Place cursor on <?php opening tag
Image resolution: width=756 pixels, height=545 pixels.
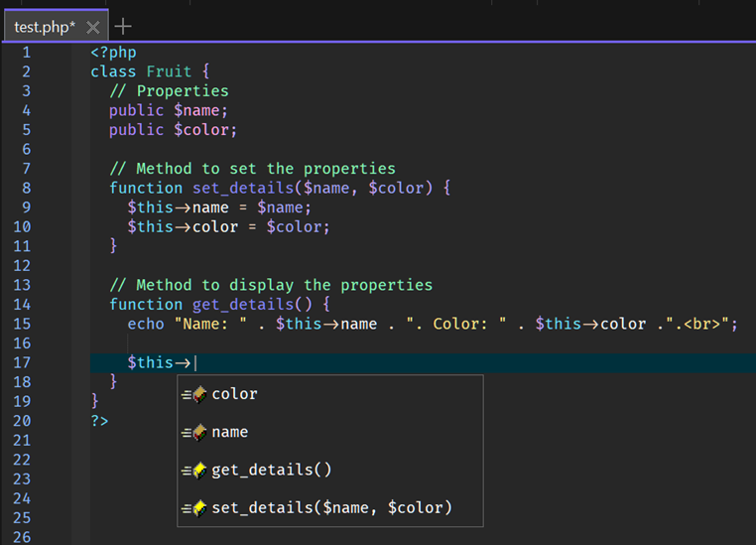click(x=114, y=53)
